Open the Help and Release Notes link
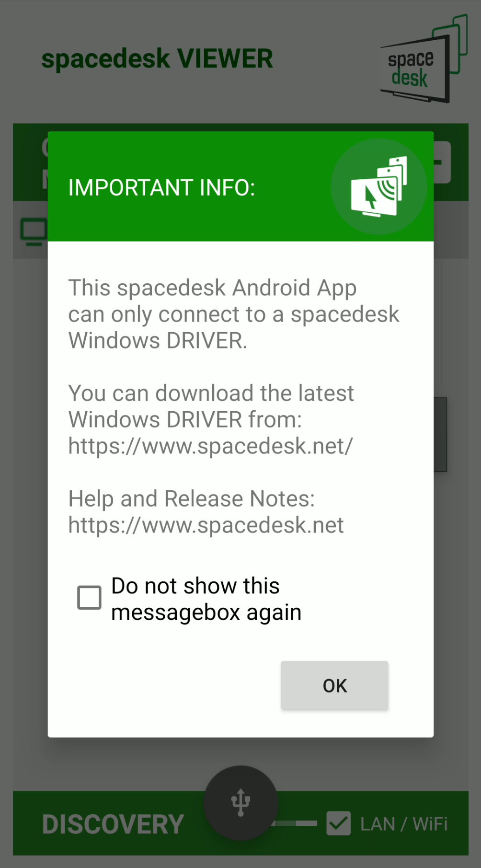 pyautogui.click(x=206, y=525)
